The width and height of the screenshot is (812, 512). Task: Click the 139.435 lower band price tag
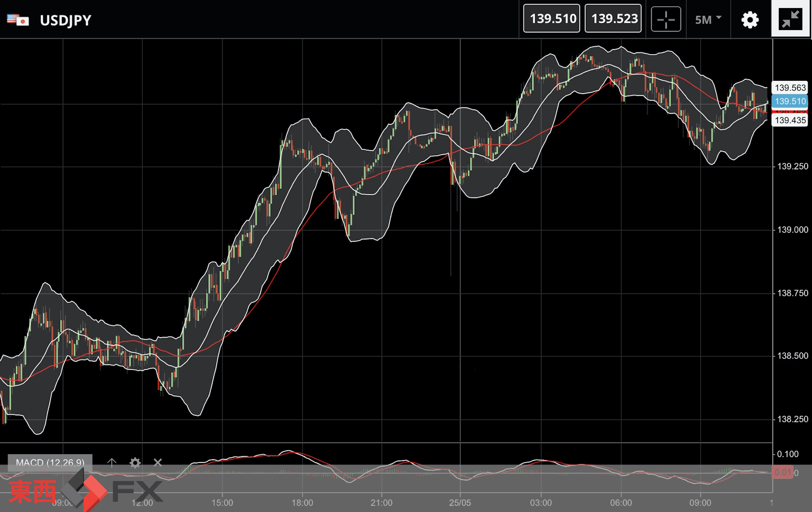tap(790, 120)
